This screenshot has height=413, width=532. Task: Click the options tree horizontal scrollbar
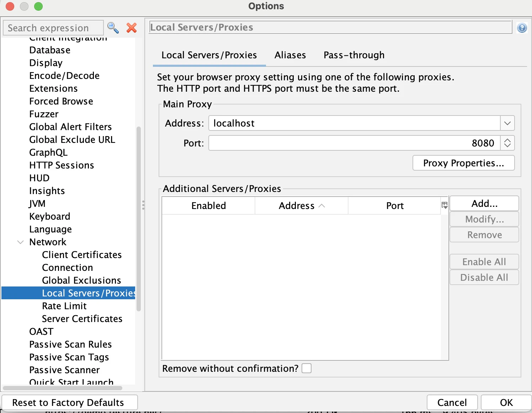(x=63, y=388)
